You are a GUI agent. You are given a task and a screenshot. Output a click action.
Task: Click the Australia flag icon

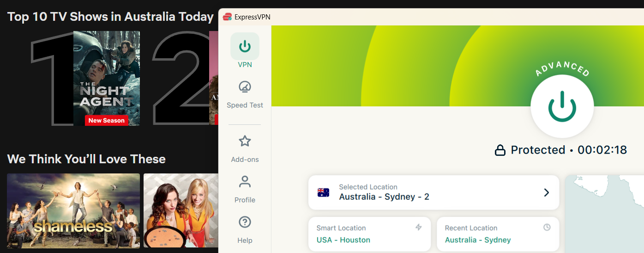tap(323, 192)
